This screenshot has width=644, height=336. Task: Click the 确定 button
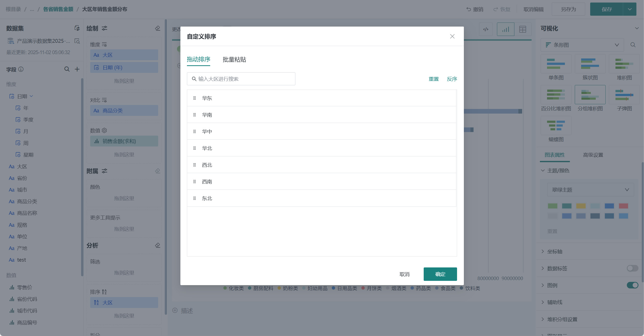(440, 274)
